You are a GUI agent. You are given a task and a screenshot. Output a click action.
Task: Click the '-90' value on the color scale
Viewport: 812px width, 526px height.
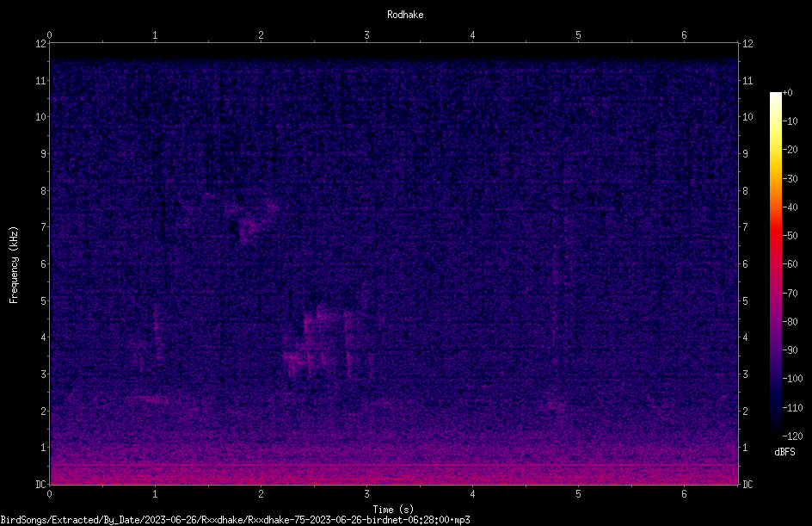coord(790,350)
